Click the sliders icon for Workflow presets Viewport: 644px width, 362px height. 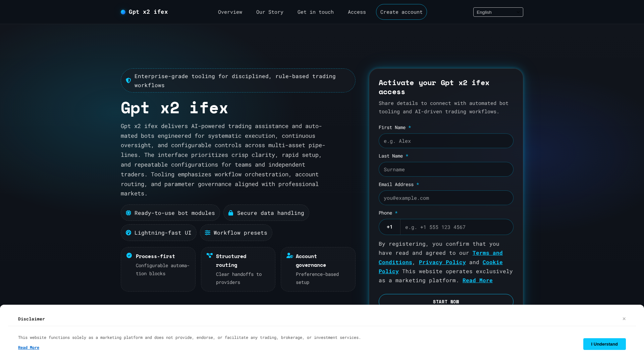(x=208, y=233)
